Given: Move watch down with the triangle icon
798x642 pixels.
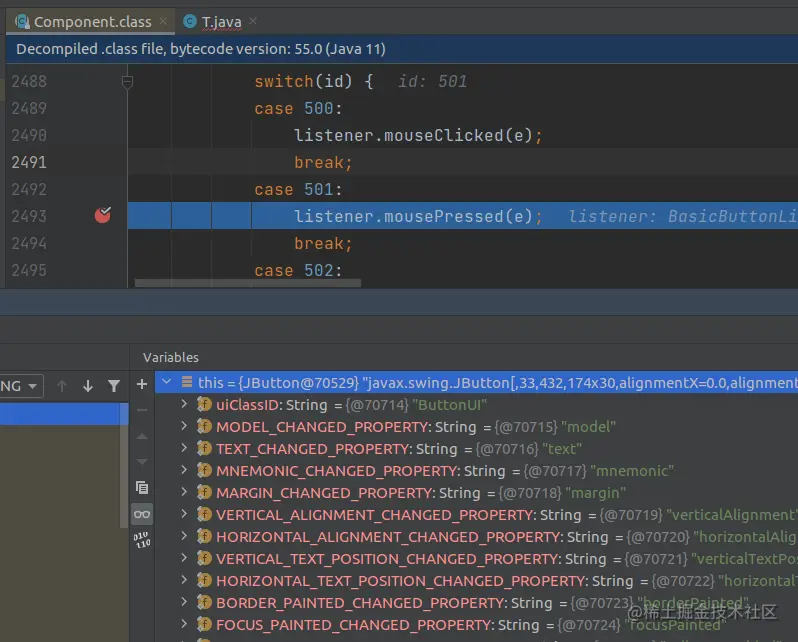Looking at the screenshot, I should click(x=142, y=462).
